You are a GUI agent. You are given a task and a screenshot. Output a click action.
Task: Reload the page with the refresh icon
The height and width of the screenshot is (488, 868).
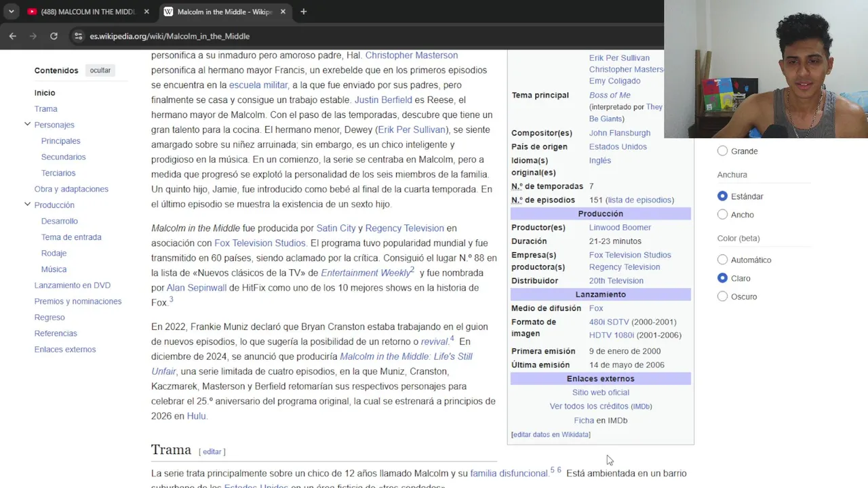[x=54, y=36]
